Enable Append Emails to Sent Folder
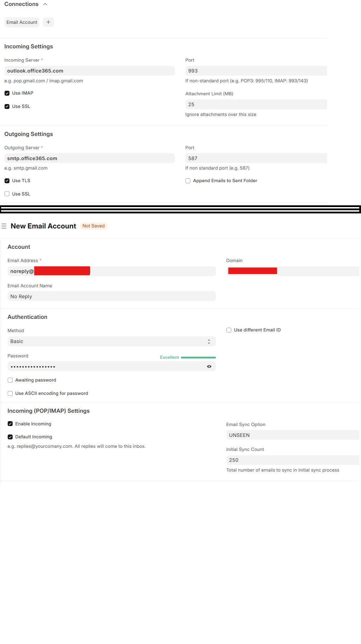The width and height of the screenshot is (361, 644). coord(188,181)
